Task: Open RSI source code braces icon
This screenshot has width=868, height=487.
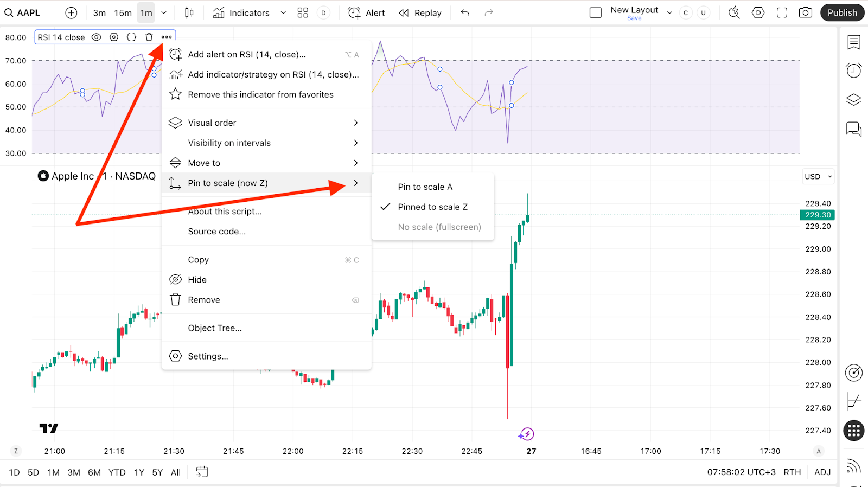Action: [131, 37]
